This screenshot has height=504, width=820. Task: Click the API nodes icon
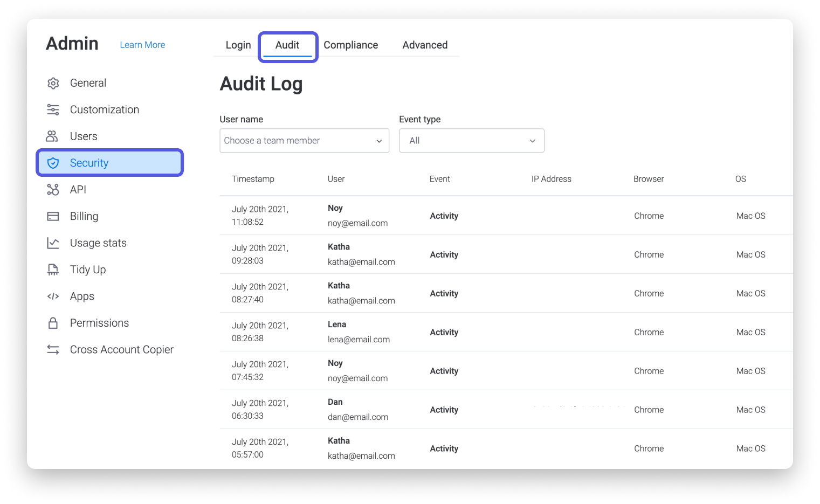click(x=53, y=190)
